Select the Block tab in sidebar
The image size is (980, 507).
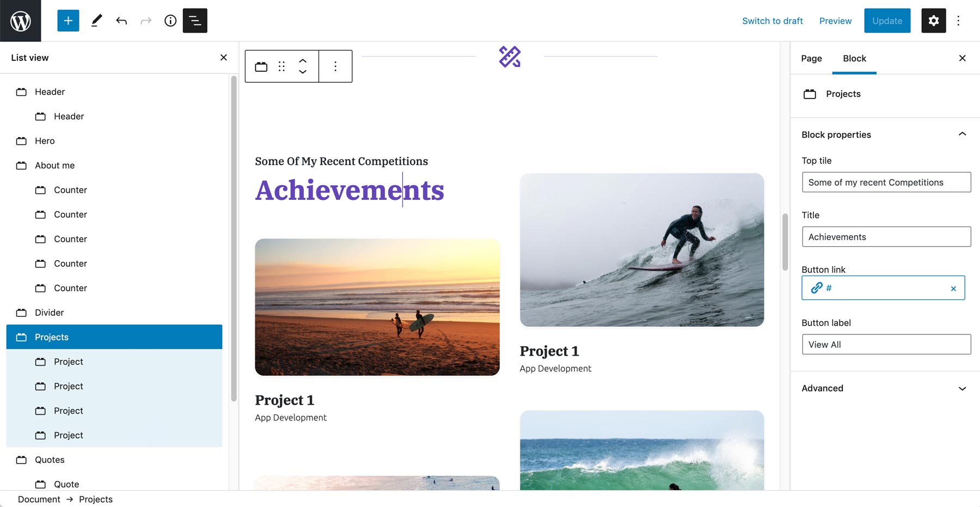(854, 58)
